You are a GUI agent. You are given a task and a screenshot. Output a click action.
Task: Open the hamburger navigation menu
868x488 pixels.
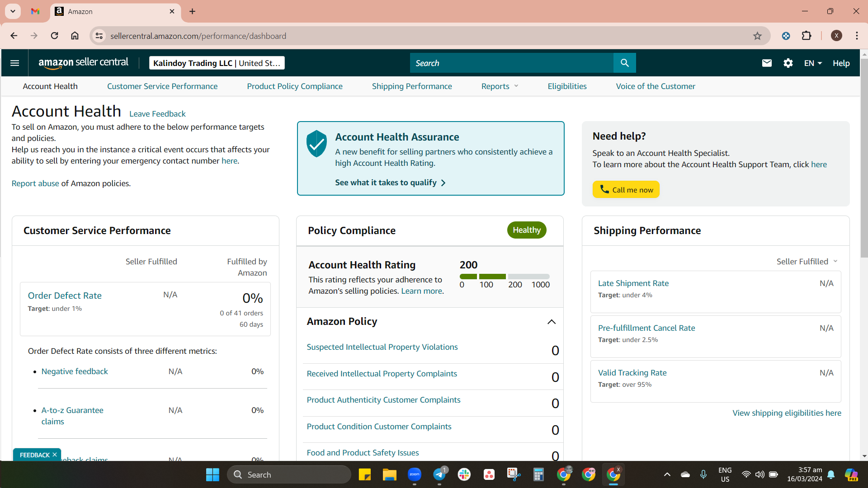[14, 63]
